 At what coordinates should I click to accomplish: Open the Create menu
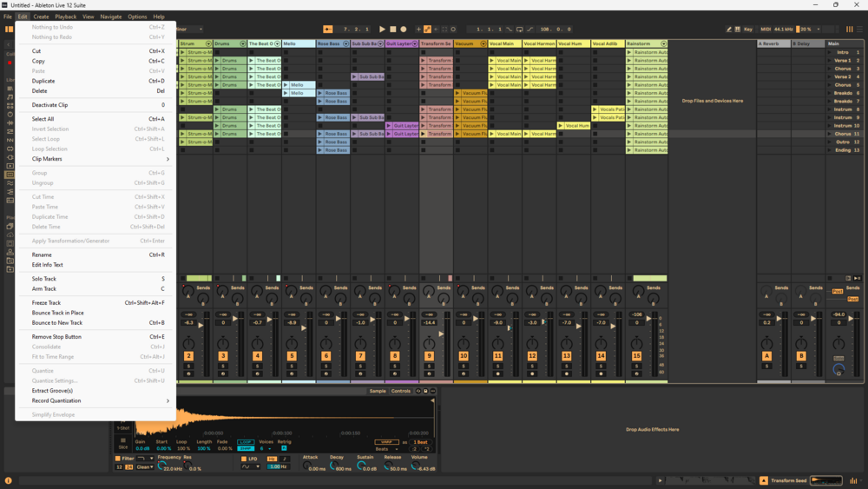(41, 17)
